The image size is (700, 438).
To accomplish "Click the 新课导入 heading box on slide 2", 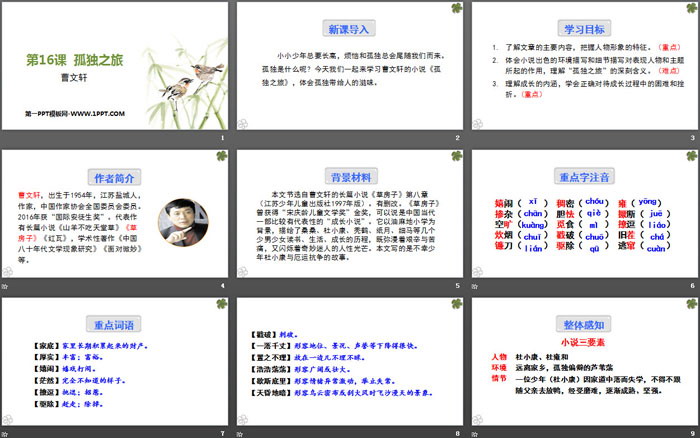I will click(x=349, y=29).
